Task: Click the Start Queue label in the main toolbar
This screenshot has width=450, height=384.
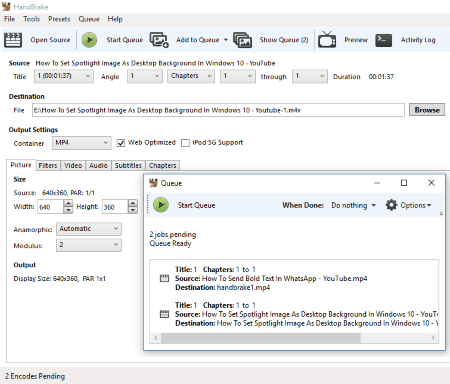Action: tap(124, 40)
